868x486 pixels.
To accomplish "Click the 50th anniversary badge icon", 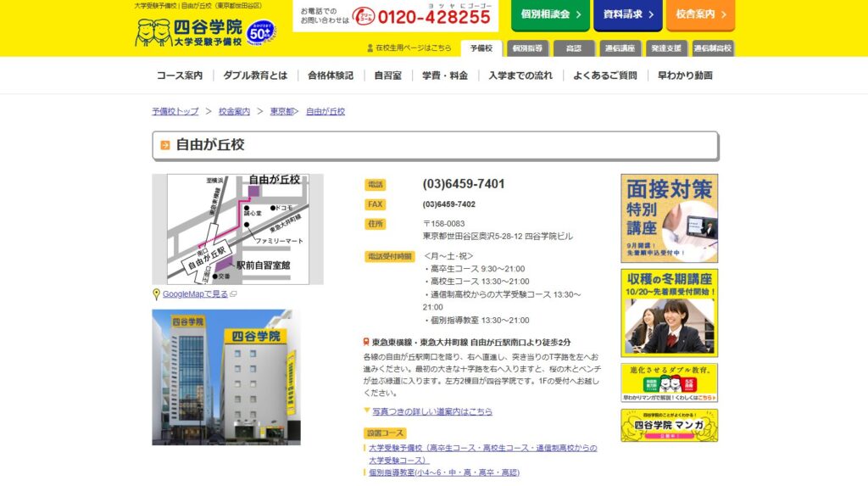I will click(x=264, y=33).
